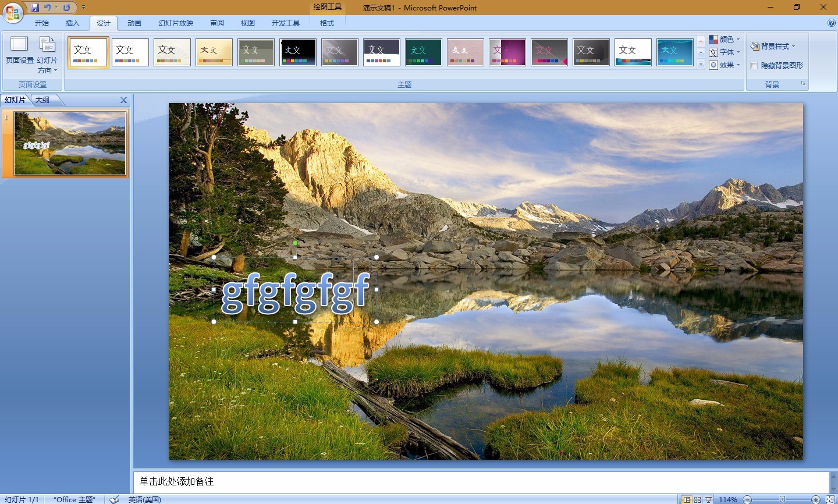Click the green rotation handle of the text box

(295, 243)
